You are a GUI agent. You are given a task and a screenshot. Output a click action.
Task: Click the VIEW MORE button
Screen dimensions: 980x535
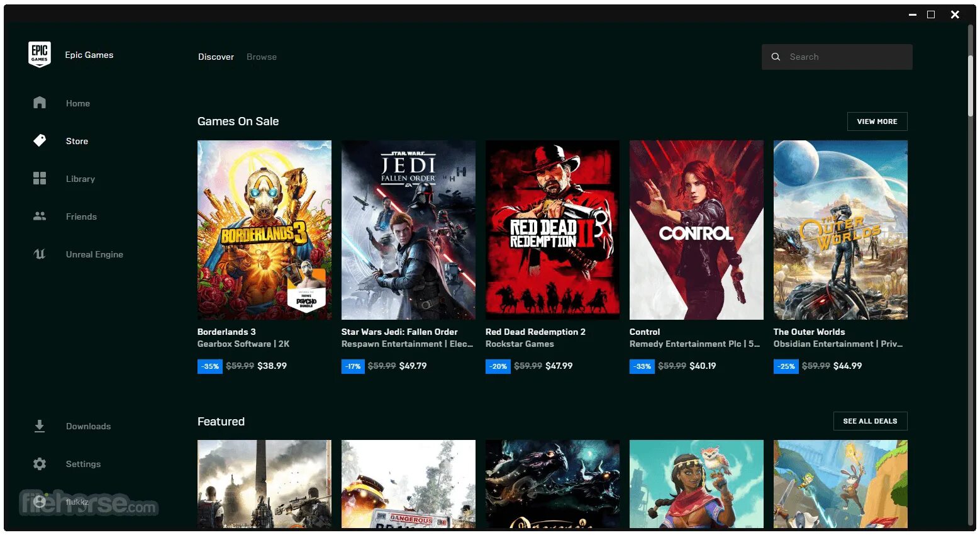[x=877, y=121]
